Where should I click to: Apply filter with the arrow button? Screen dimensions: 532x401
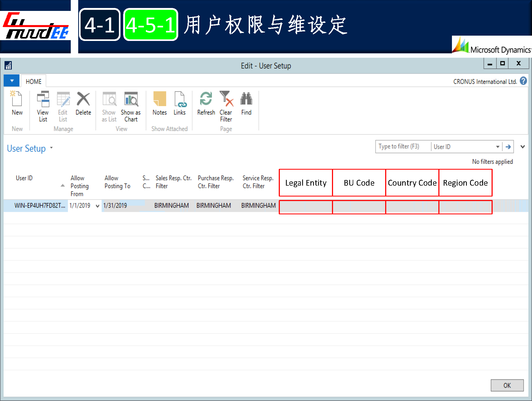[508, 147]
